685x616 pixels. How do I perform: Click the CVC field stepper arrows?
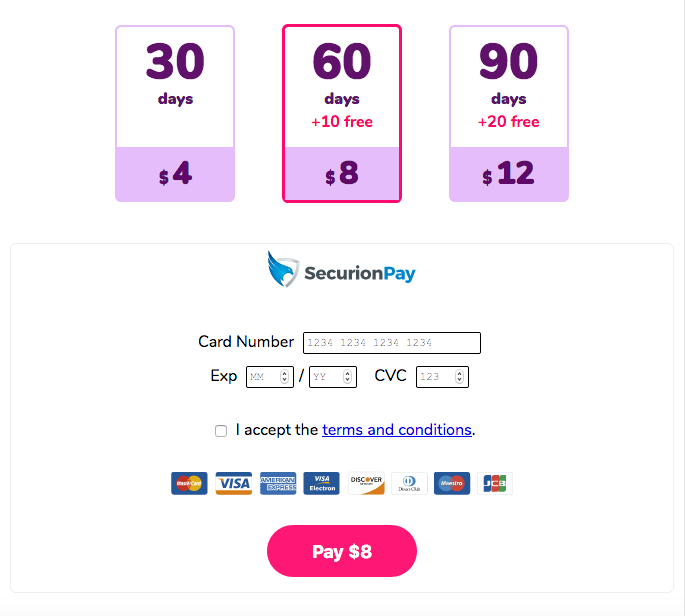pyautogui.click(x=460, y=377)
